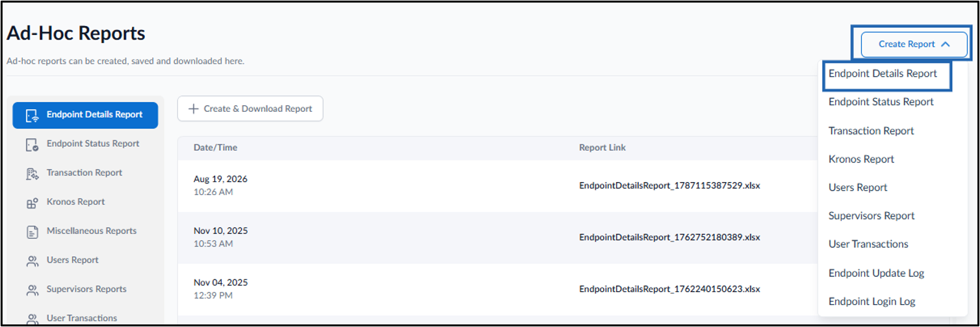Switch to Kronos Report sidebar tab

85,202
